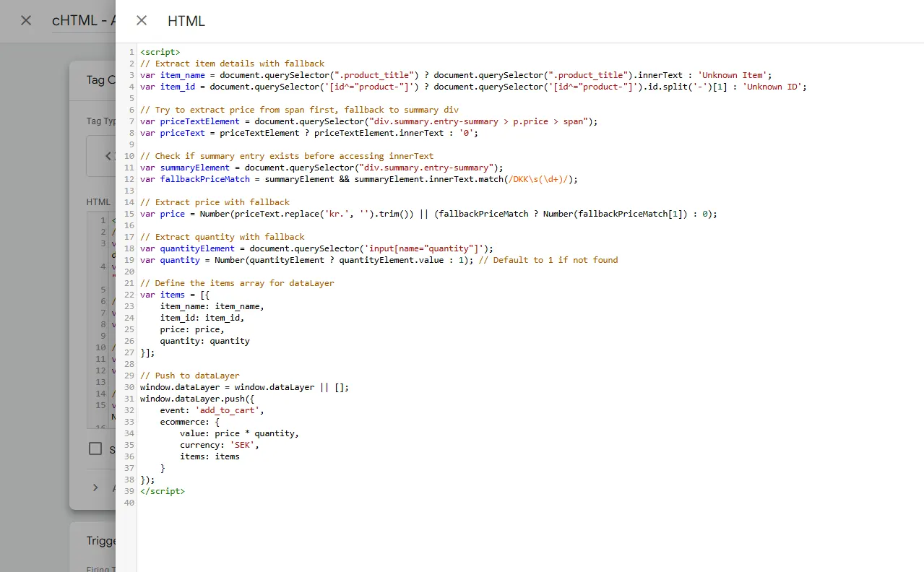Click the 'Push to dataLayer' comment
This screenshot has width=924, height=572.
coord(189,376)
